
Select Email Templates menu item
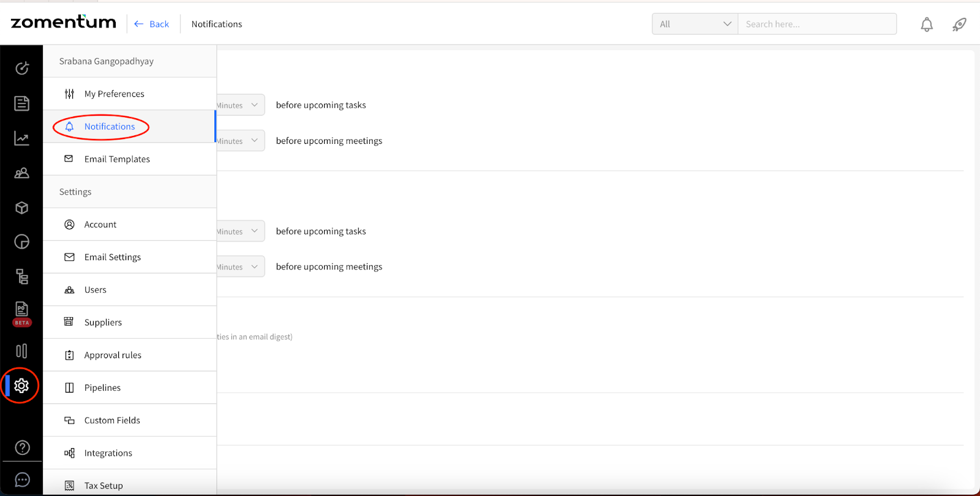[130, 159]
